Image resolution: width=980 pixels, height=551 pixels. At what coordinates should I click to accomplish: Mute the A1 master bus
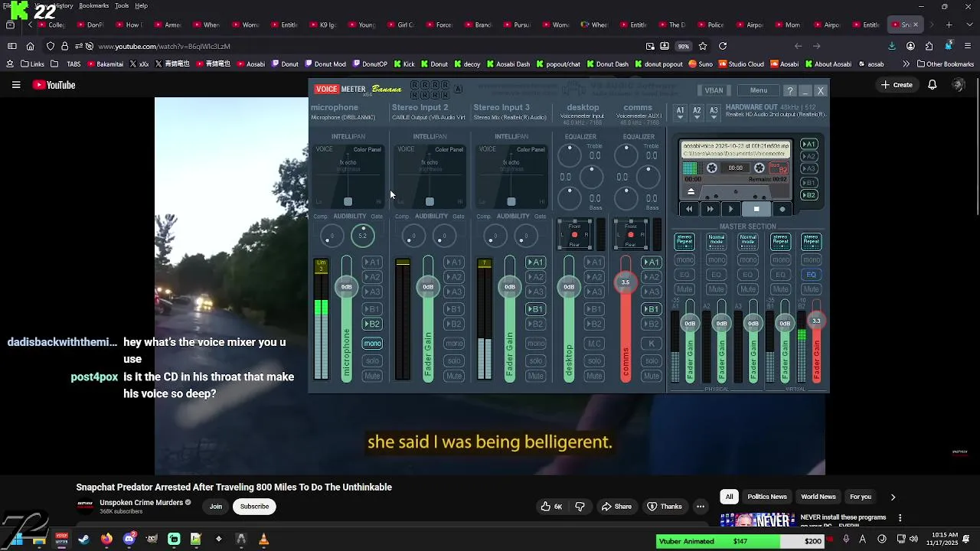coord(684,289)
